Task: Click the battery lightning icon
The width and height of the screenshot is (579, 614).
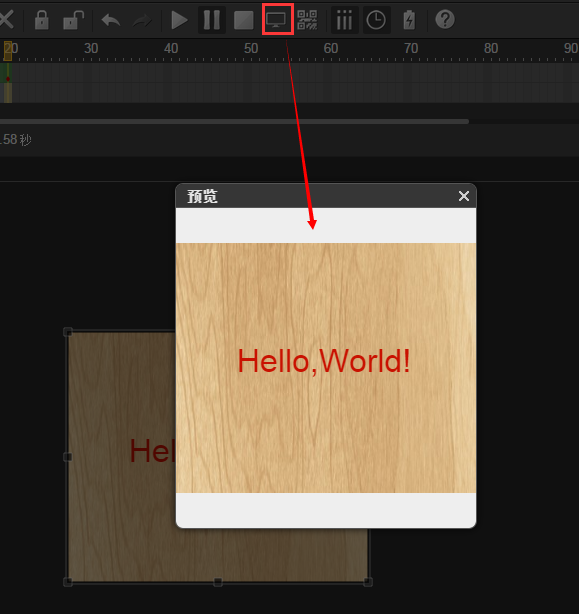Action: [x=409, y=20]
